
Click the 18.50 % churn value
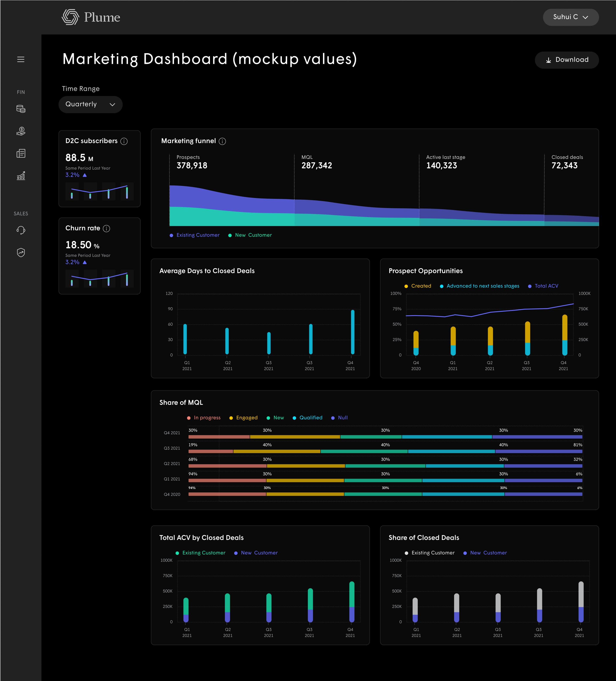tap(82, 245)
